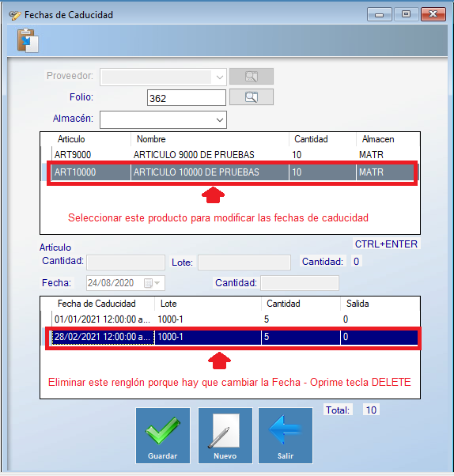This screenshot has height=476, width=454.
Task: Click the window title bar pencil icon
Action: point(14,15)
